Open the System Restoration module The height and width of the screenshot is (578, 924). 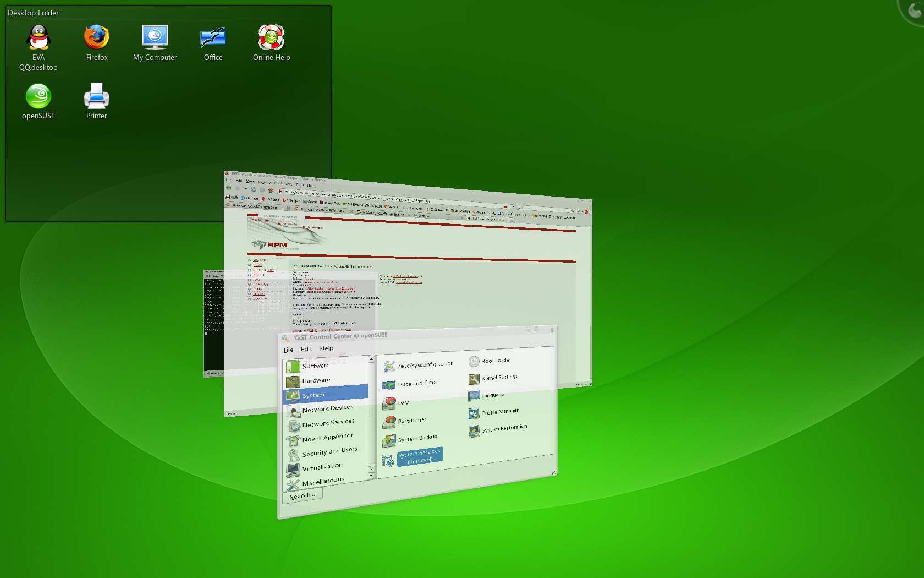tap(498, 429)
